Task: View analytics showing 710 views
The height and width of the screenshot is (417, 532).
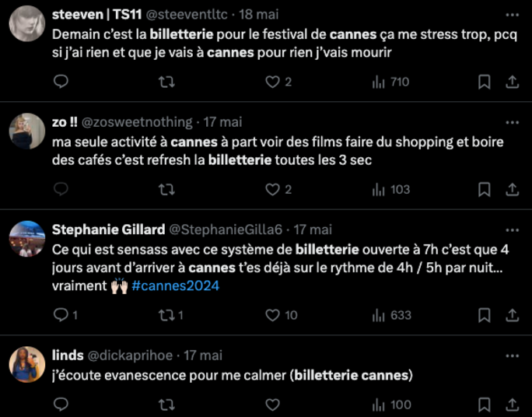Action: [x=391, y=82]
